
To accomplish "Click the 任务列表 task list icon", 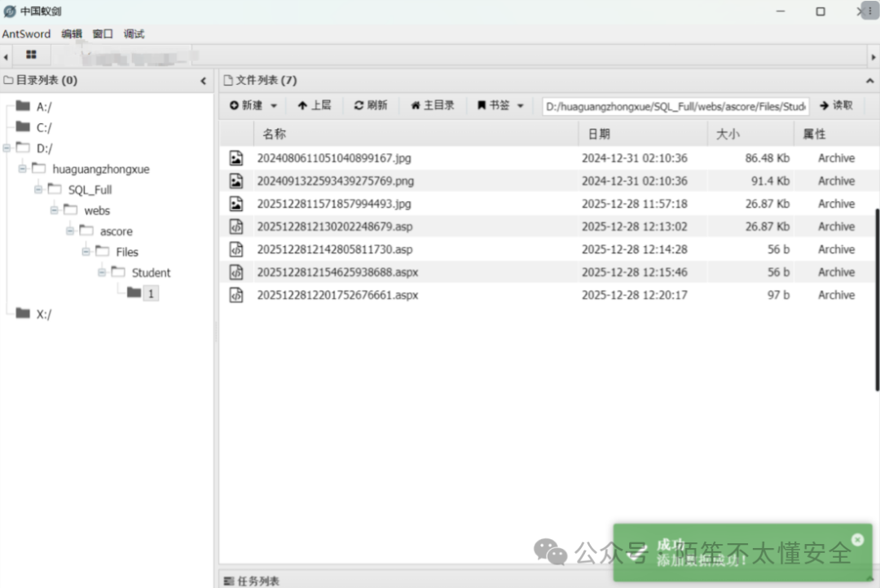I will (228, 580).
